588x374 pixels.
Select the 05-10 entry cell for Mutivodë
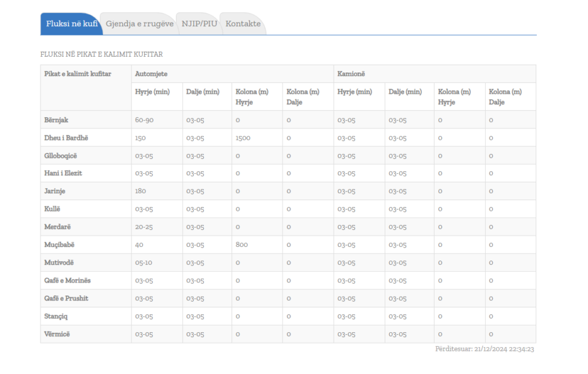143,262
